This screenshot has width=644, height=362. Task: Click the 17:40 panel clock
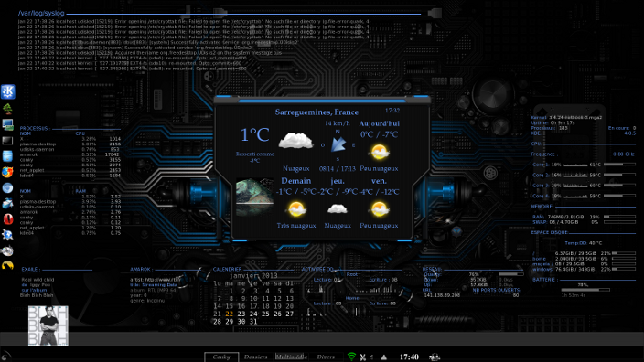pyautogui.click(x=409, y=357)
